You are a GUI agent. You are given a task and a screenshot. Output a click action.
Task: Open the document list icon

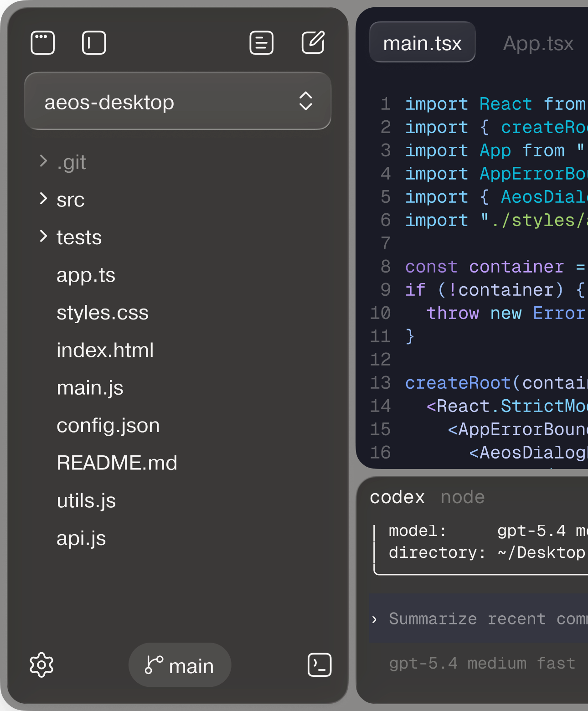[x=262, y=43]
